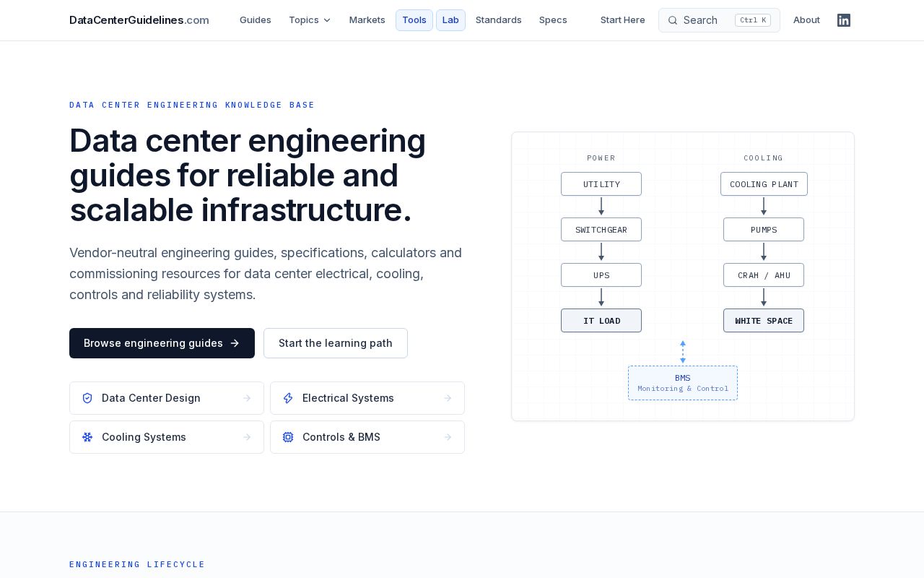Click the arrow on Controls & BMS card
This screenshot has height=578, width=924.
(448, 437)
